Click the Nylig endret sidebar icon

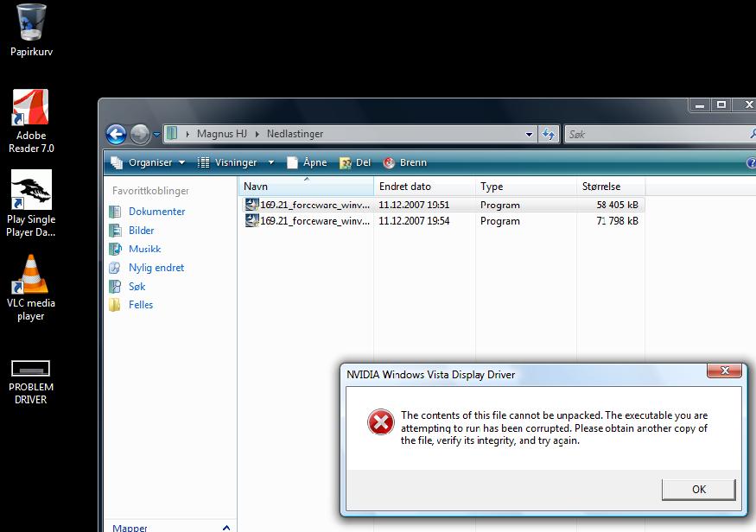point(115,268)
